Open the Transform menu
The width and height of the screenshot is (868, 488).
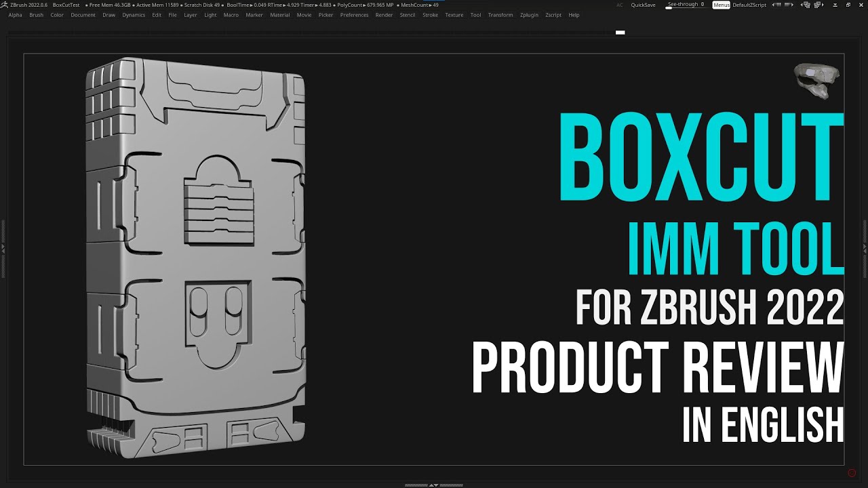pyautogui.click(x=500, y=15)
